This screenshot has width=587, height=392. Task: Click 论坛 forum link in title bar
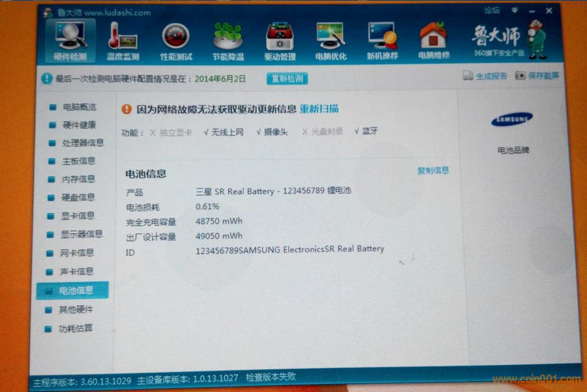pyautogui.click(x=492, y=10)
